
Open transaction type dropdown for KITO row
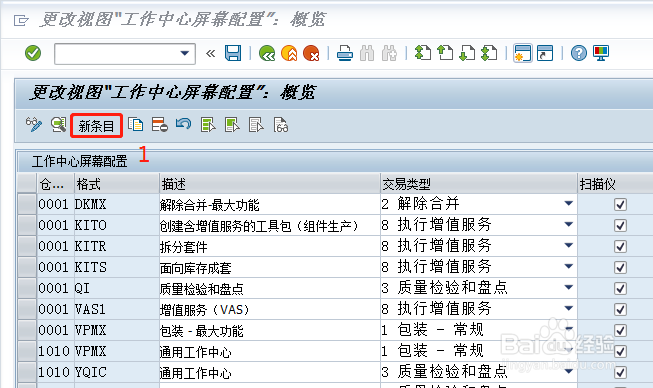click(568, 224)
